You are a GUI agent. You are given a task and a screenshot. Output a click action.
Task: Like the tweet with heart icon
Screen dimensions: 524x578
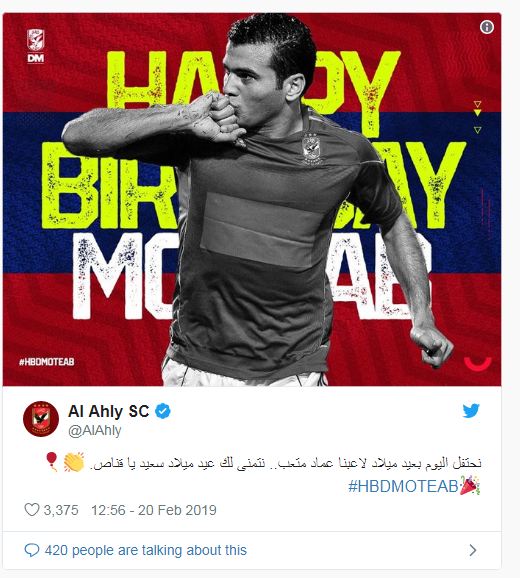coord(32,510)
